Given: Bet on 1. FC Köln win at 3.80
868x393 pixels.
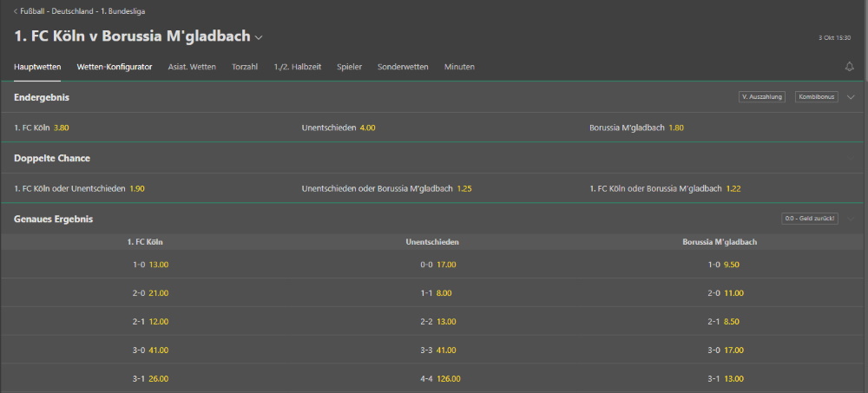Looking at the screenshot, I should coord(42,128).
